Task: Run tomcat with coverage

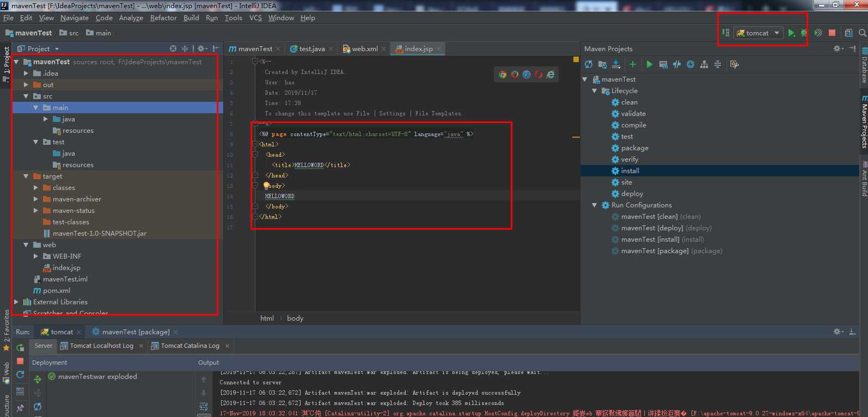Action: [818, 33]
